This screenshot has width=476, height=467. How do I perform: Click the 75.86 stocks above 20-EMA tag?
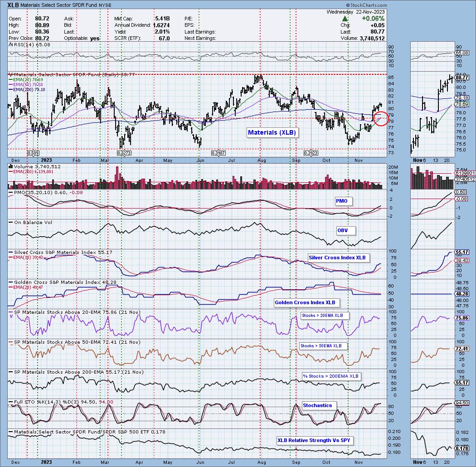tap(462, 318)
